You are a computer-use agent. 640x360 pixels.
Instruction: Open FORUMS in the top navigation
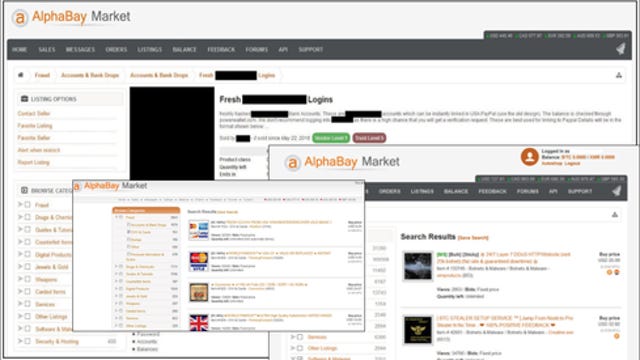[x=257, y=49]
